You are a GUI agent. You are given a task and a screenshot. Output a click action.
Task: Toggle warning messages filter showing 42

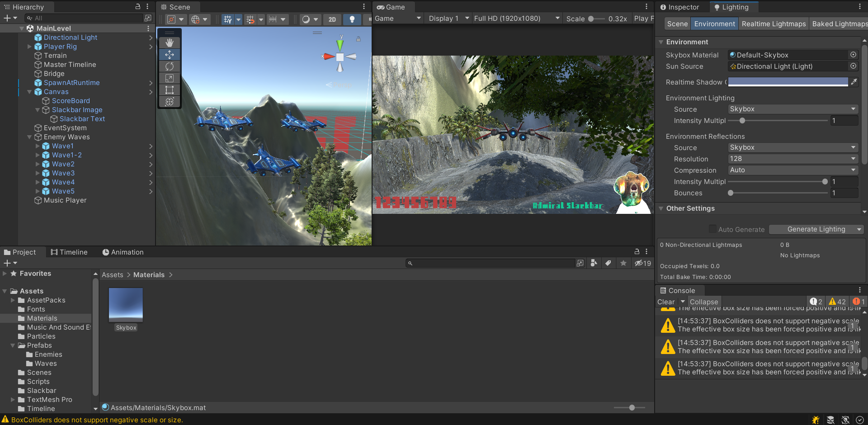click(837, 302)
